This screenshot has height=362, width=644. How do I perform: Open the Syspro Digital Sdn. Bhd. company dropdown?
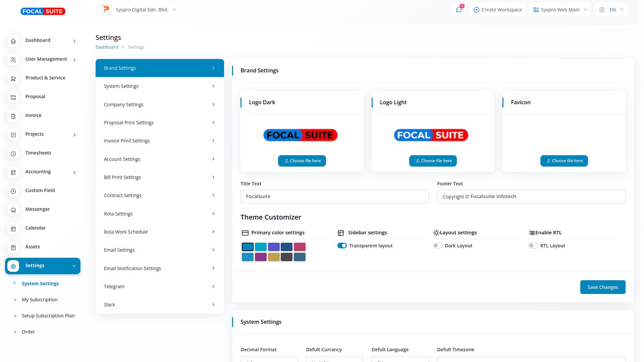tap(139, 10)
